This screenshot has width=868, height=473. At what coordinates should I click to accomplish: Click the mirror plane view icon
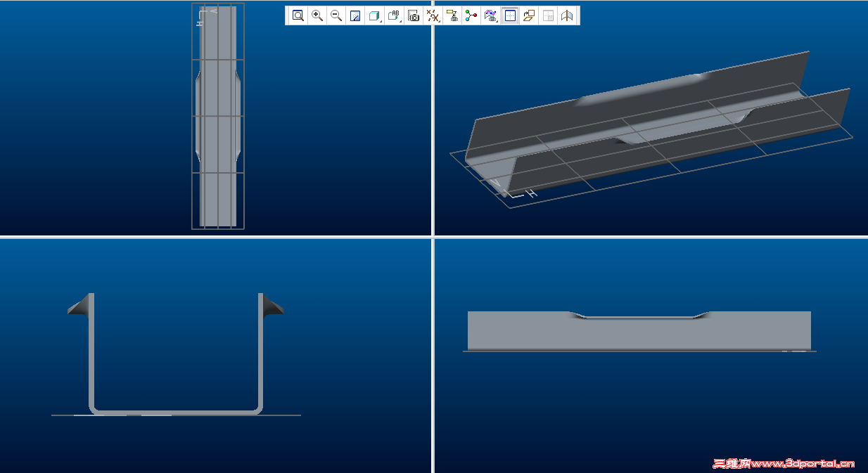(567, 15)
